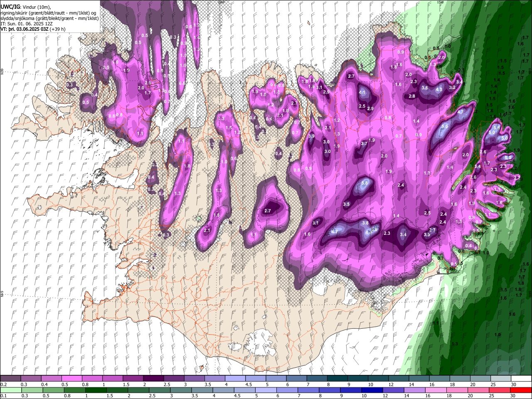Click the dark mauve 0.2–0.3 swatch, upper scale
Image resolution: width=532 pixels, height=399 pixels.
pyautogui.click(x=10, y=379)
